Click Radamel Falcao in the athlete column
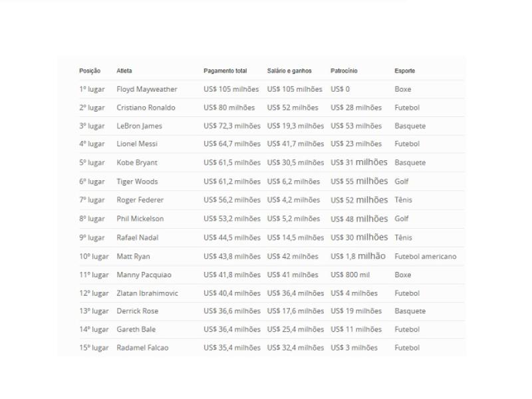Screen dimensions: 532x399 pos(142,348)
